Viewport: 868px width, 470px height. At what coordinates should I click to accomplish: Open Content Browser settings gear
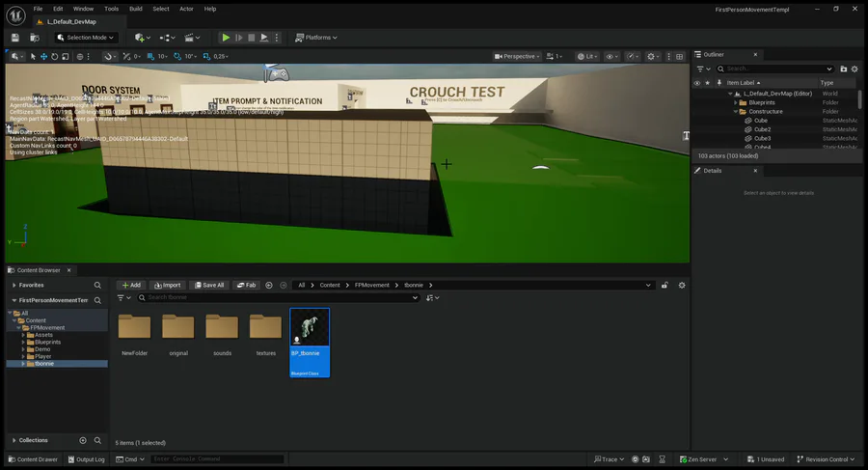pyautogui.click(x=682, y=286)
